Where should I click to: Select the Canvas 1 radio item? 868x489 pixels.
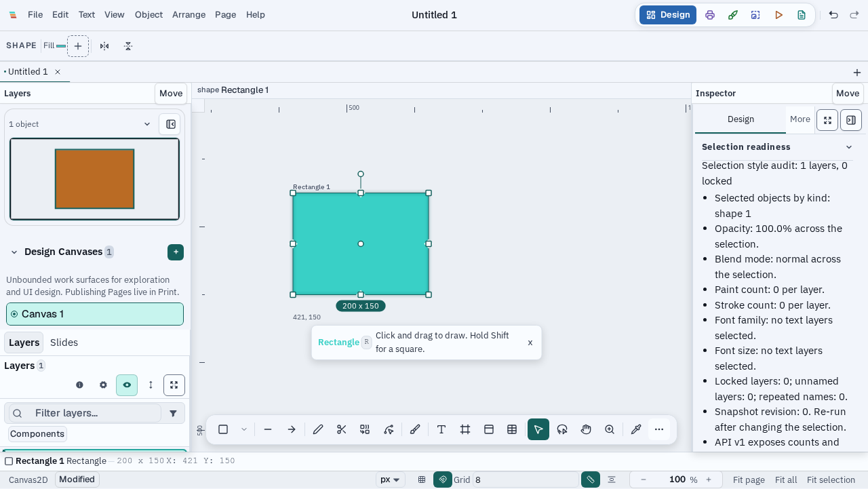(x=95, y=314)
